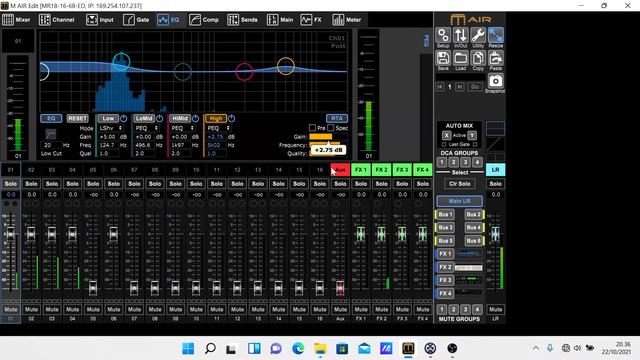The image size is (640, 360).
Task: Open the Setup gears icon
Action: click(x=443, y=36)
